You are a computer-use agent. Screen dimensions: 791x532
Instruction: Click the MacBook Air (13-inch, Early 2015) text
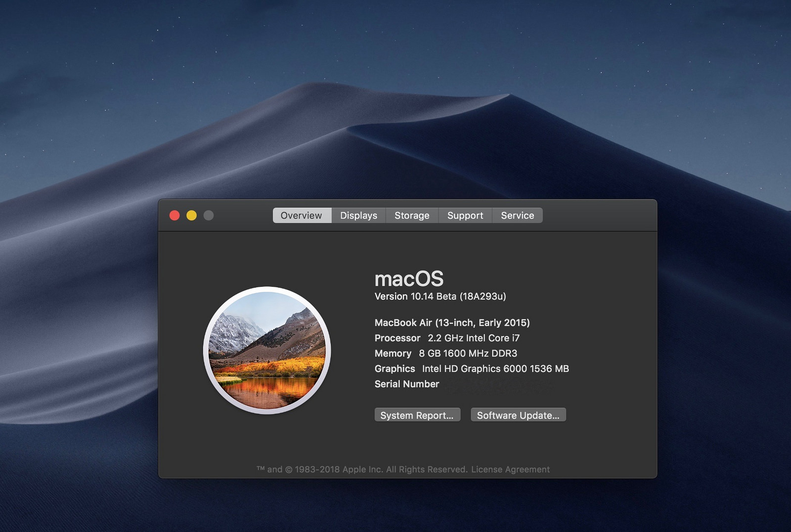452,323
